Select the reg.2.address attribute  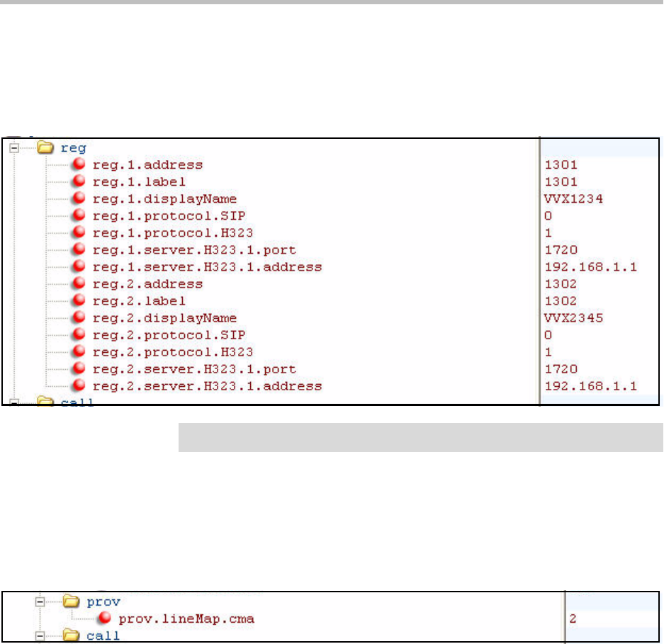click(147, 284)
